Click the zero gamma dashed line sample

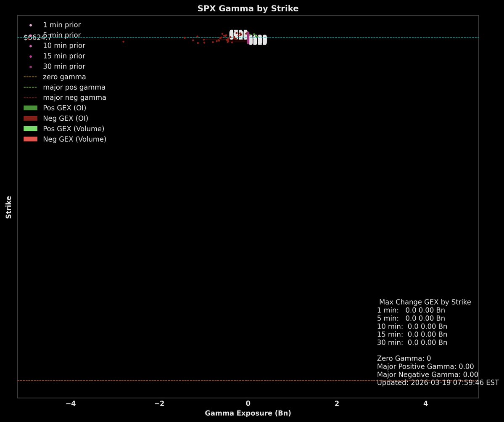click(x=29, y=77)
